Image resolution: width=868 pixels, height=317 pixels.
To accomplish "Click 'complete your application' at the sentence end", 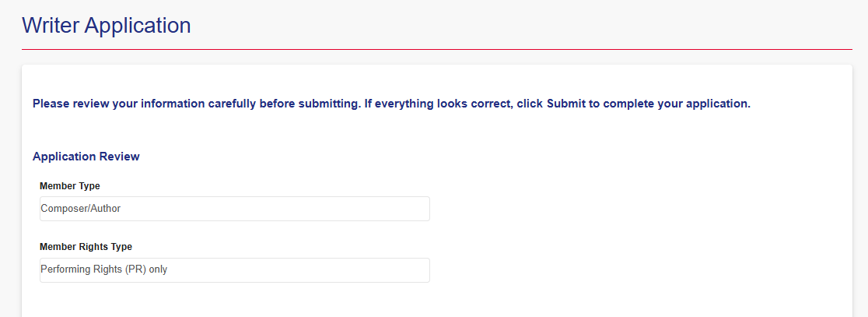I will [x=684, y=104].
